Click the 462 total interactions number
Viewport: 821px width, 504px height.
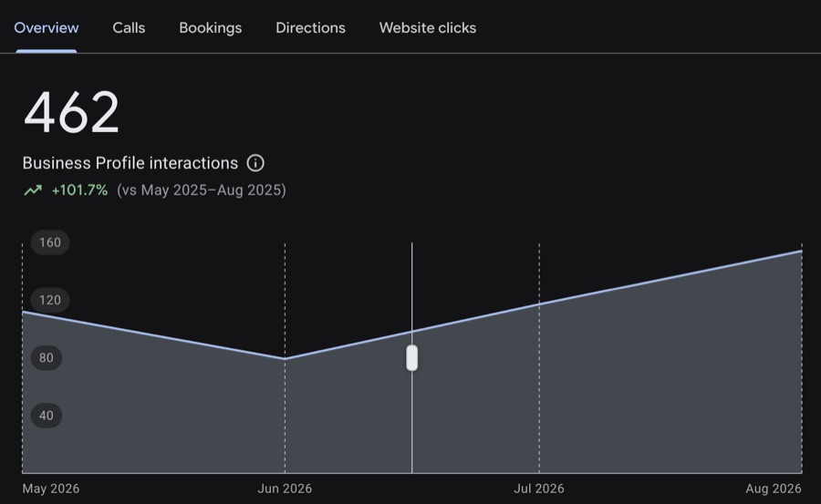click(72, 112)
